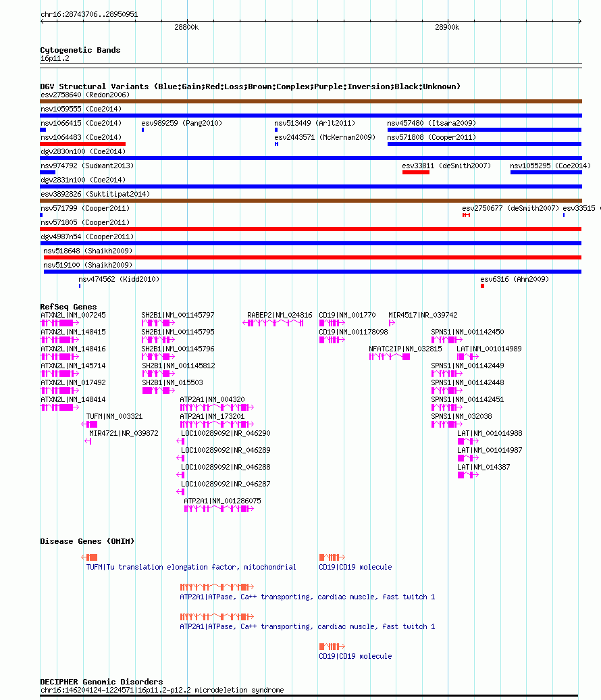This screenshot has height=700, width=601.
Task: Select the blue bar below nsv457480 (Itsara2009)
Action: point(485,130)
